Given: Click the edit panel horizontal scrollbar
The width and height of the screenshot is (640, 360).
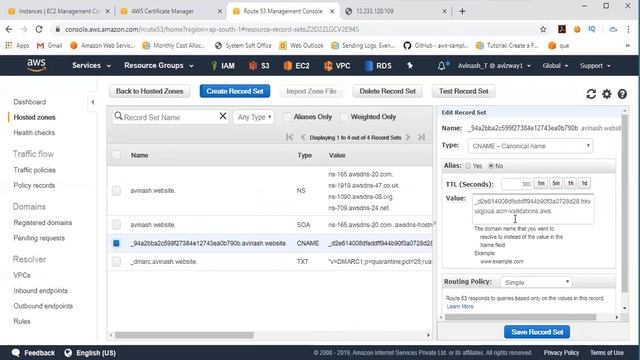Looking at the screenshot, I should click(520, 317).
